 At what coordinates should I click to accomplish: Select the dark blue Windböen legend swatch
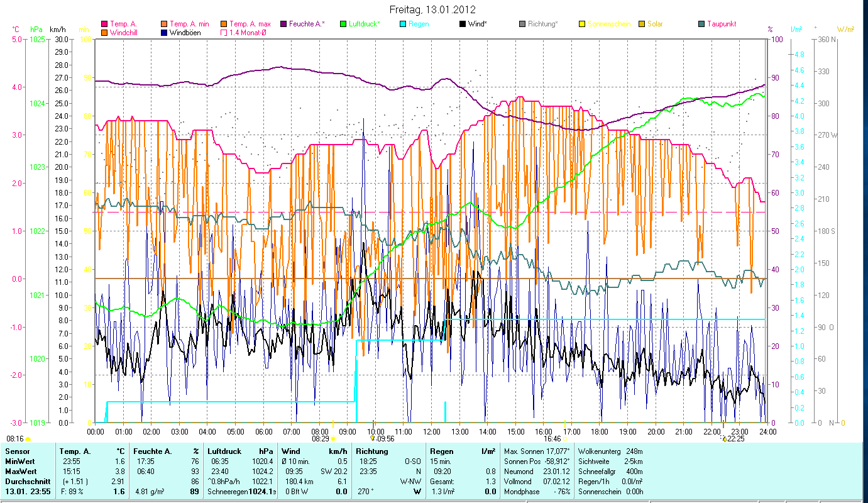[x=164, y=32]
